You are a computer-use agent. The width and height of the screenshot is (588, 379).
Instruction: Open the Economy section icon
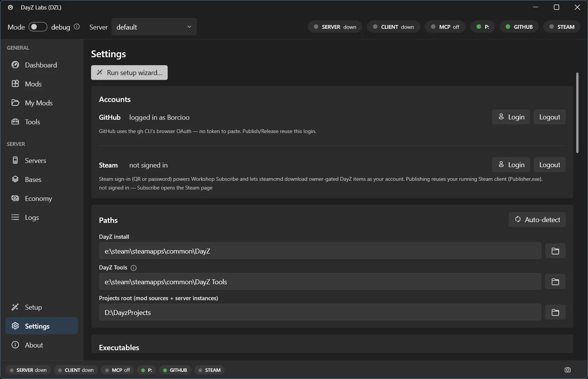[x=15, y=198]
